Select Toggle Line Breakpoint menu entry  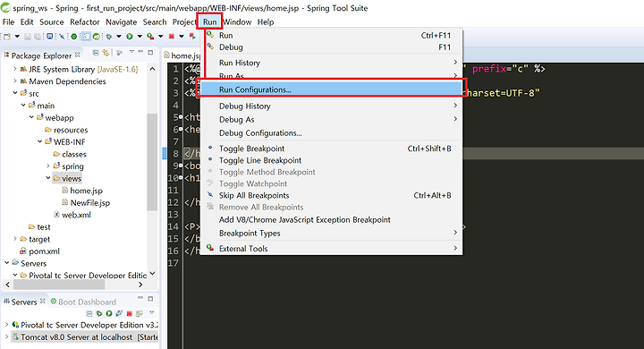pyautogui.click(x=331, y=160)
